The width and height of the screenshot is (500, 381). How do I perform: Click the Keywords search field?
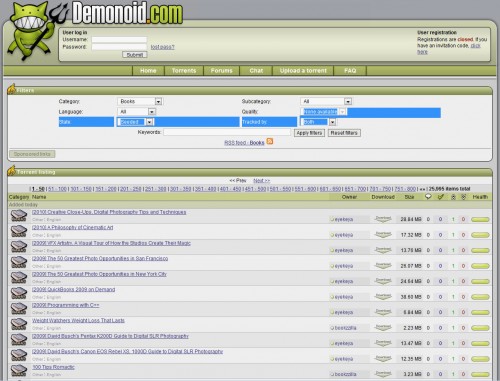click(227, 132)
